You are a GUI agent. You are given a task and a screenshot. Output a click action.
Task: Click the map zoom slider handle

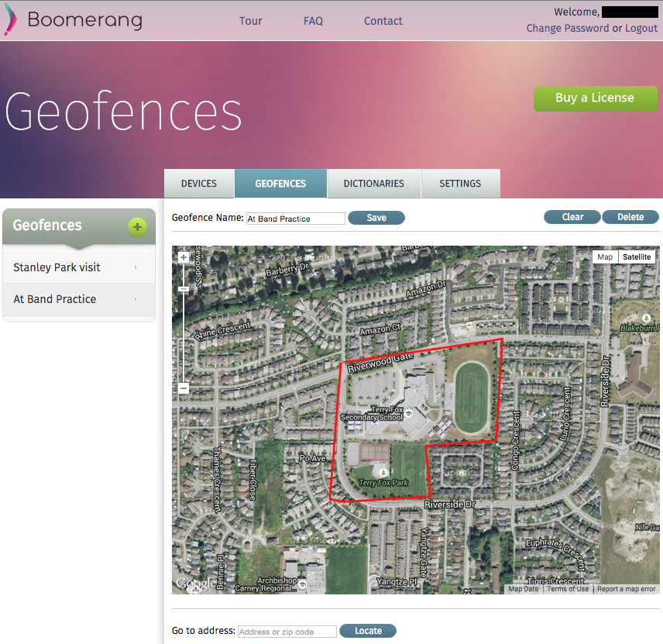[184, 289]
